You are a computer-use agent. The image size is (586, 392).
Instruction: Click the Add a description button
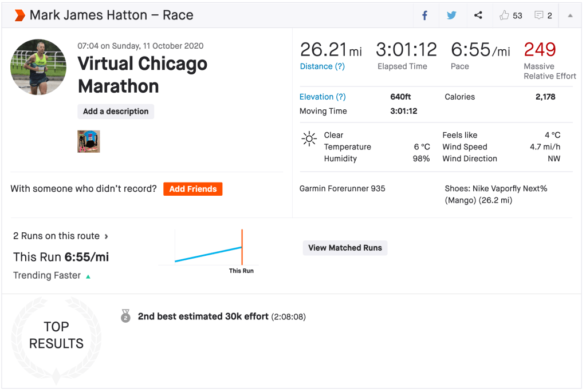116,112
